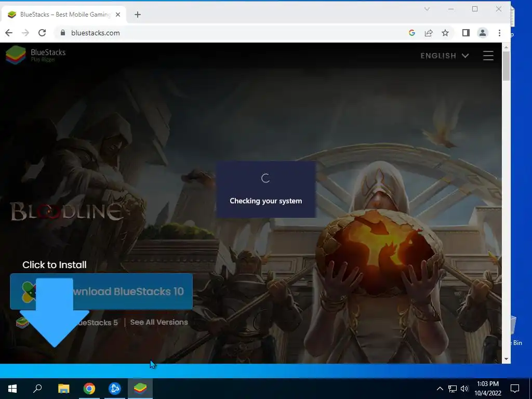Close the BlueStacks browser tab
The image size is (532, 399).
pyautogui.click(x=118, y=15)
